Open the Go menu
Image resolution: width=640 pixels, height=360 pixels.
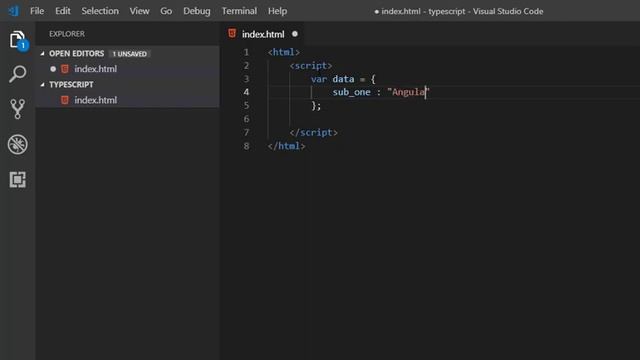166,11
